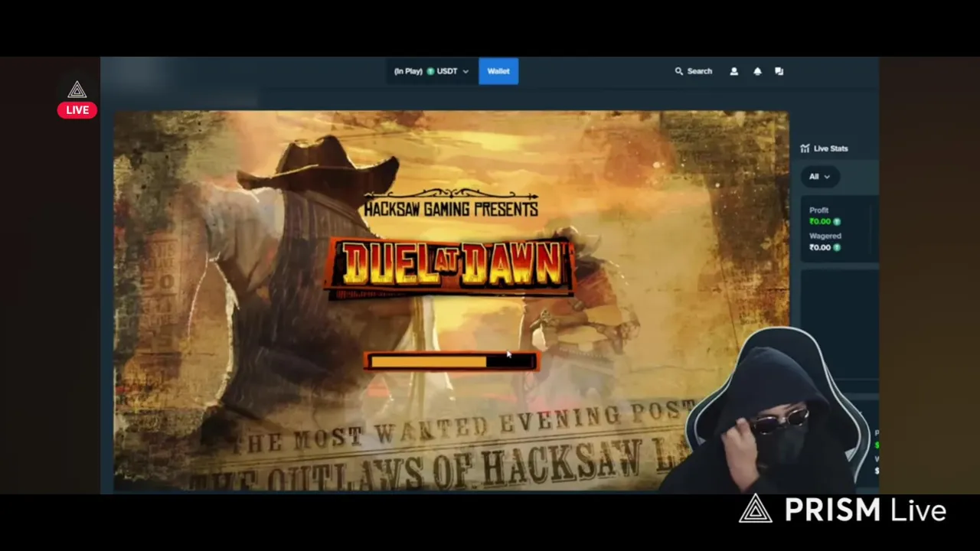Open the chat icon in header
980x551 pixels.
pos(779,71)
